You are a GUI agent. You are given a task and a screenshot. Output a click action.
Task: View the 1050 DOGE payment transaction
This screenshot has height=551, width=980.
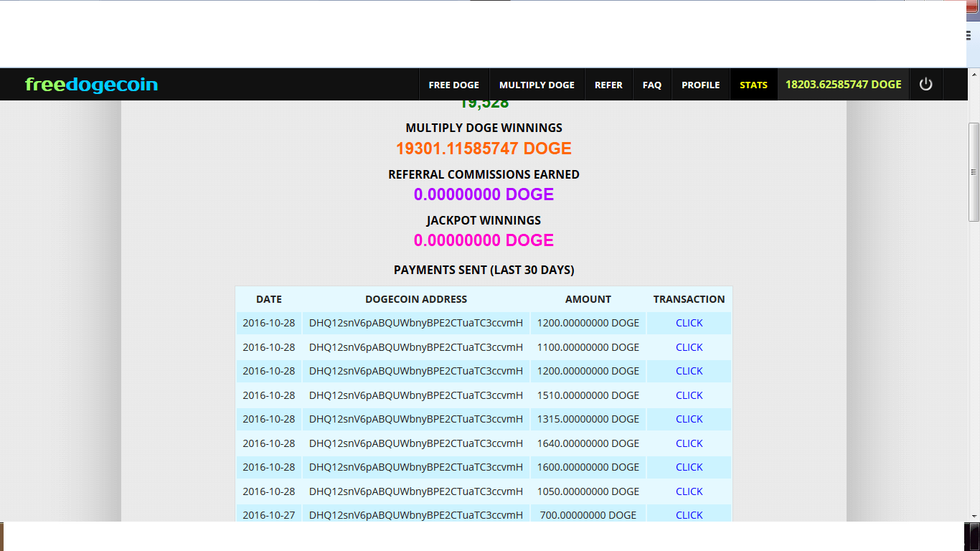pyautogui.click(x=689, y=491)
